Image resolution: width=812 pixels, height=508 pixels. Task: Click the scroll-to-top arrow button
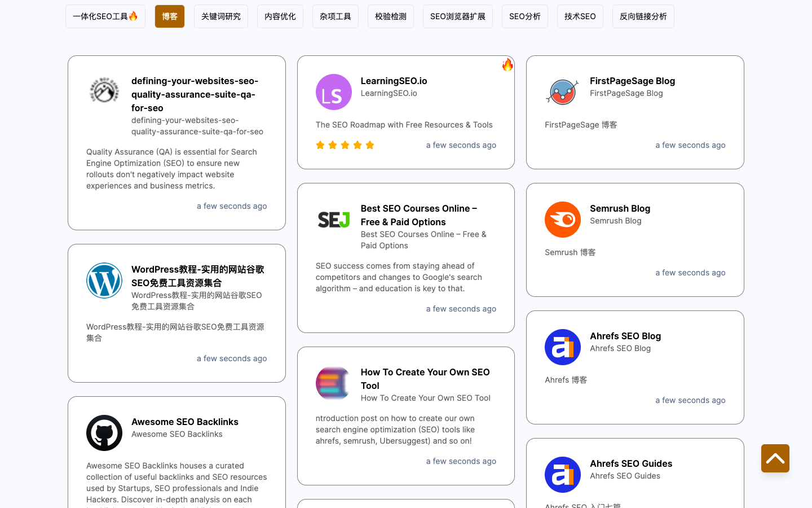[775, 458]
